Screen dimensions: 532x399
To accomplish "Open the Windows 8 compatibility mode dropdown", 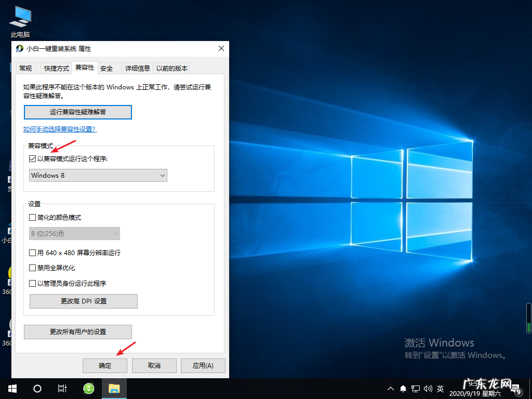I will click(x=98, y=175).
